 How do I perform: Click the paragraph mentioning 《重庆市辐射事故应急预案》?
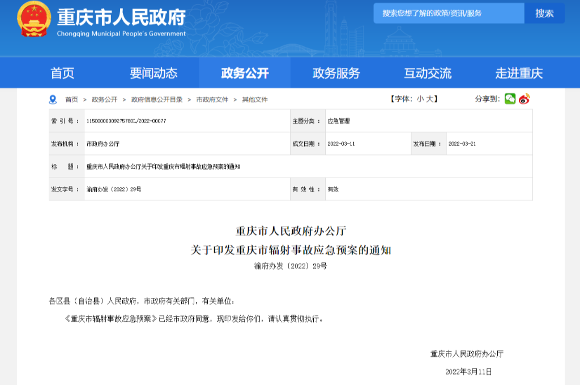[x=194, y=319]
